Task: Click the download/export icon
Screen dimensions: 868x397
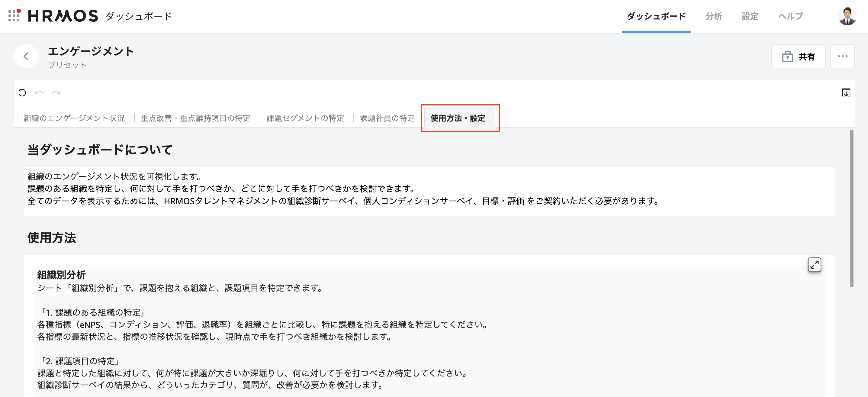Action: [846, 93]
